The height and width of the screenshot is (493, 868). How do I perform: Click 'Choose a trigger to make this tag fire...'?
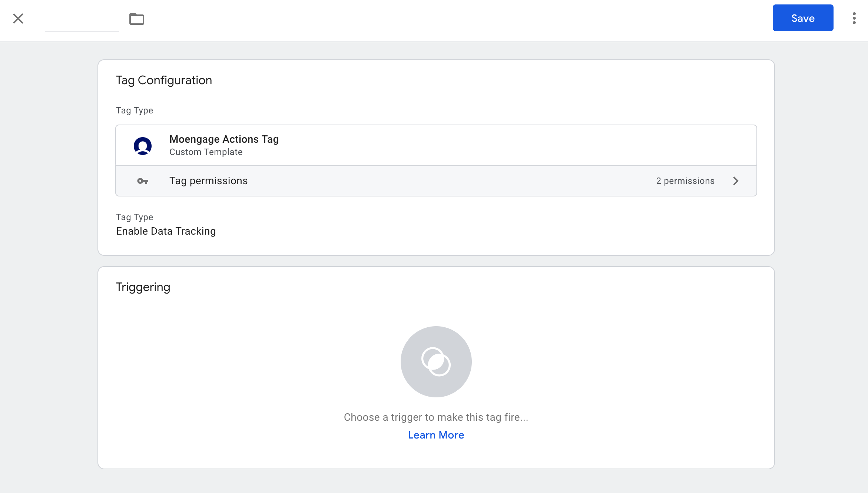pos(436,417)
